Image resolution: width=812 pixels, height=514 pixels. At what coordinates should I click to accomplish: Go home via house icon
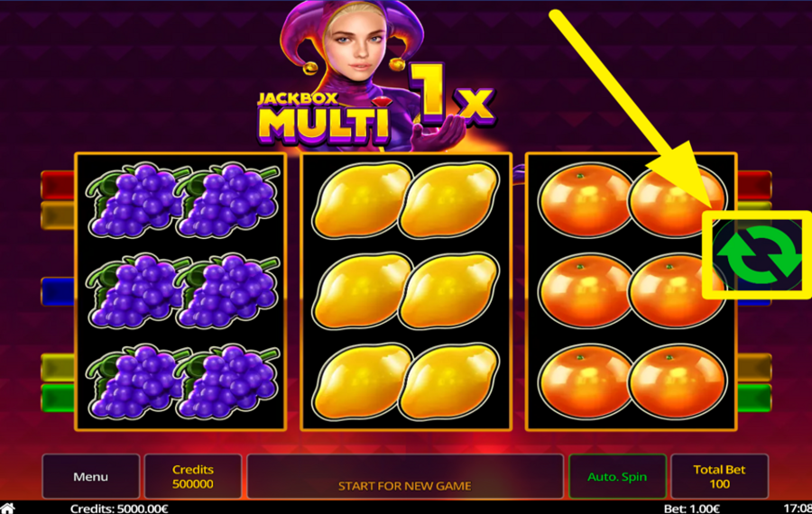[x=7, y=509]
